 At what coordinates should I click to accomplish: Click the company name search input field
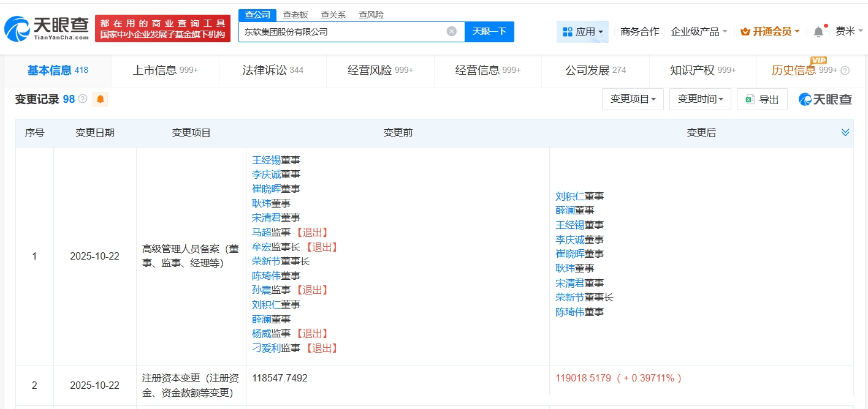tap(342, 32)
